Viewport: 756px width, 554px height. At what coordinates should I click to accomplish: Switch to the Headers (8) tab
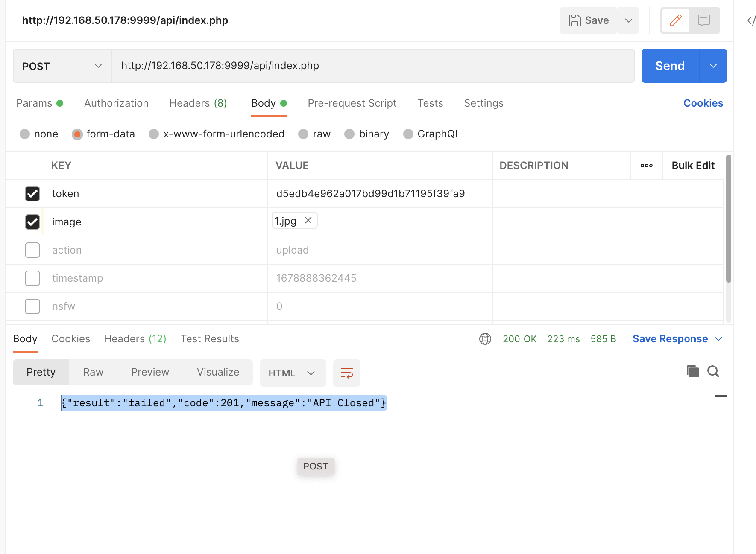[x=197, y=103]
